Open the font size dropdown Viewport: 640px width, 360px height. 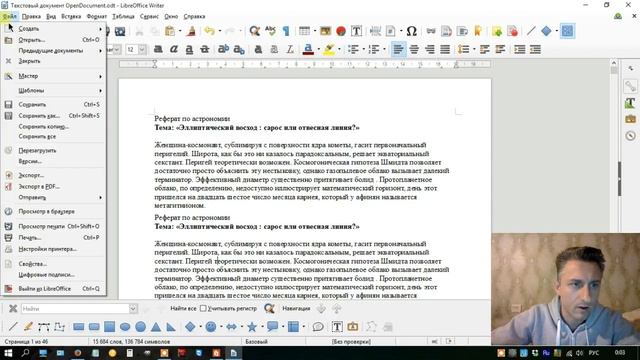142,49
